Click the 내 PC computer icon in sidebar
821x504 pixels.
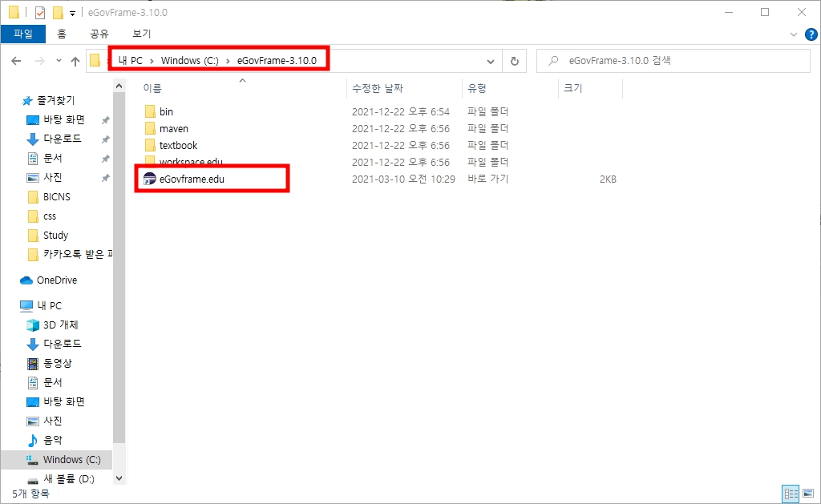[x=26, y=305]
